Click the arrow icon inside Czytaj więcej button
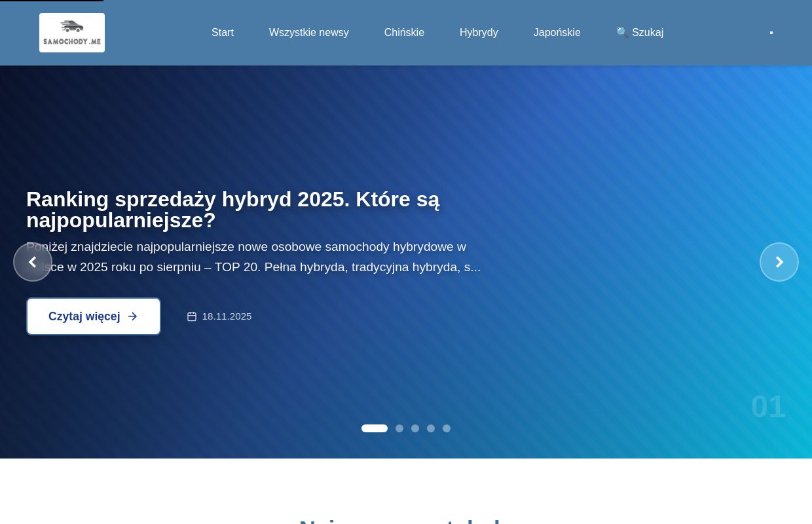Image resolution: width=812 pixels, height=524 pixels. [132, 316]
